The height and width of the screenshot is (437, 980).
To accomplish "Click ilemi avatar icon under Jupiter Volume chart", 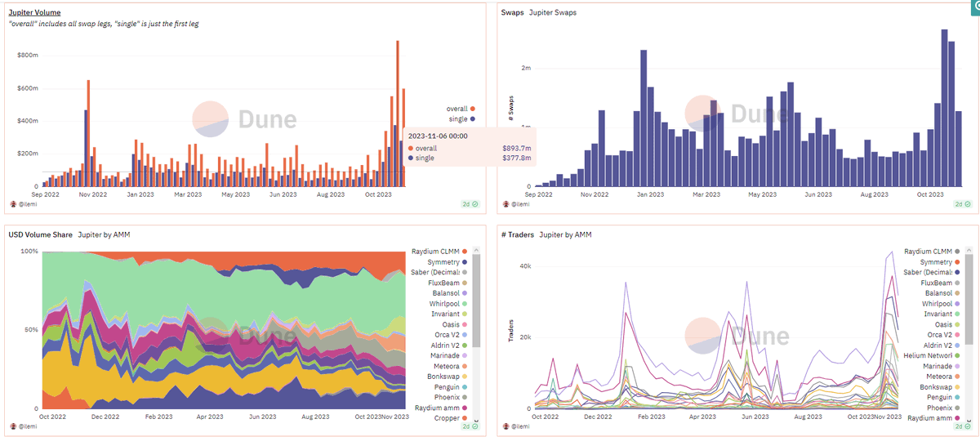I will click(x=13, y=203).
